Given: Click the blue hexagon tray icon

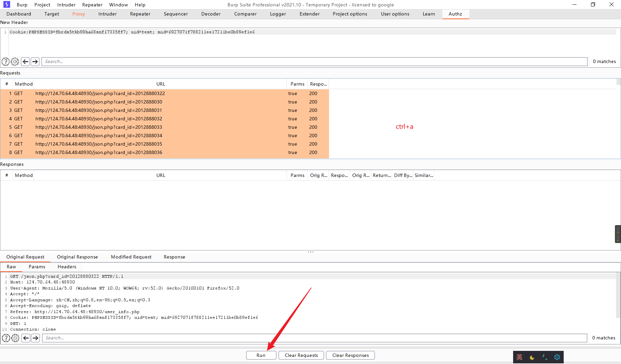Looking at the screenshot, I should pyautogui.click(x=557, y=357).
